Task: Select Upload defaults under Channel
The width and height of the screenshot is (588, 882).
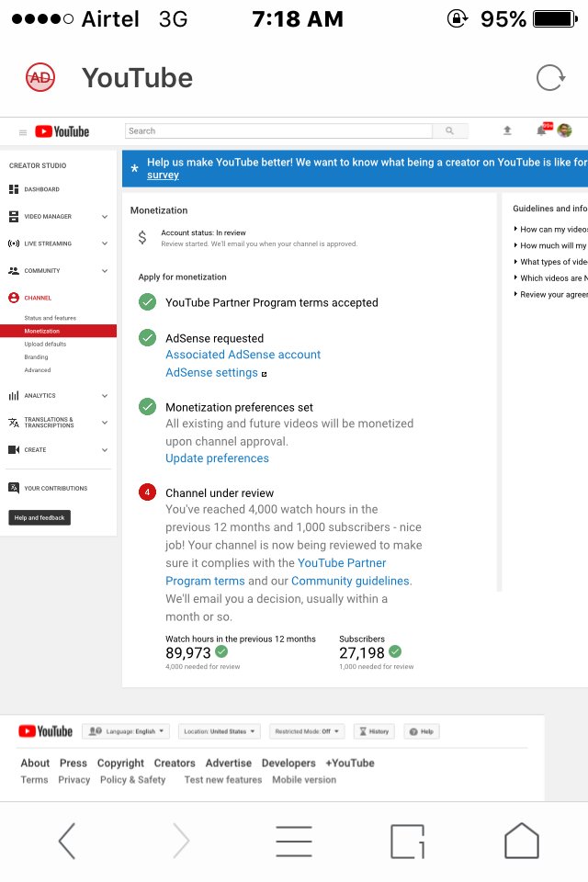Action: (x=45, y=344)
